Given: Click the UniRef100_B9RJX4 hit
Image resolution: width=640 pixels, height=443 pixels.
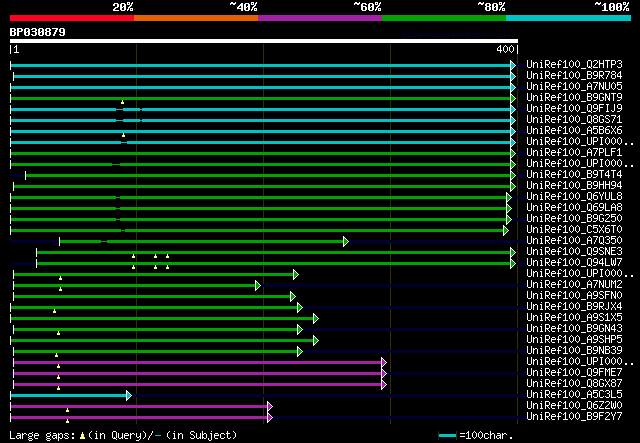Looking at the screenshot, I should click(574, 307).
